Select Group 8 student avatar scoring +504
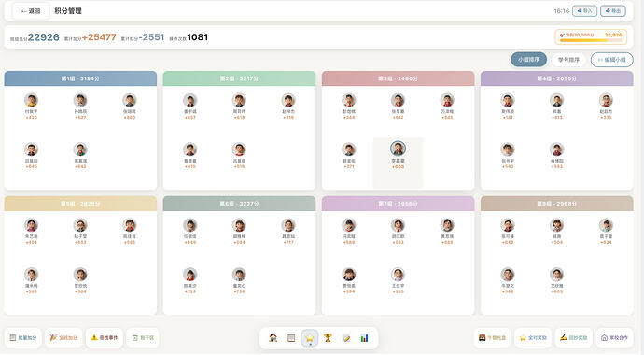Viewport: 644px width, 355px height. pyautogui.click(x=557, y=225)
